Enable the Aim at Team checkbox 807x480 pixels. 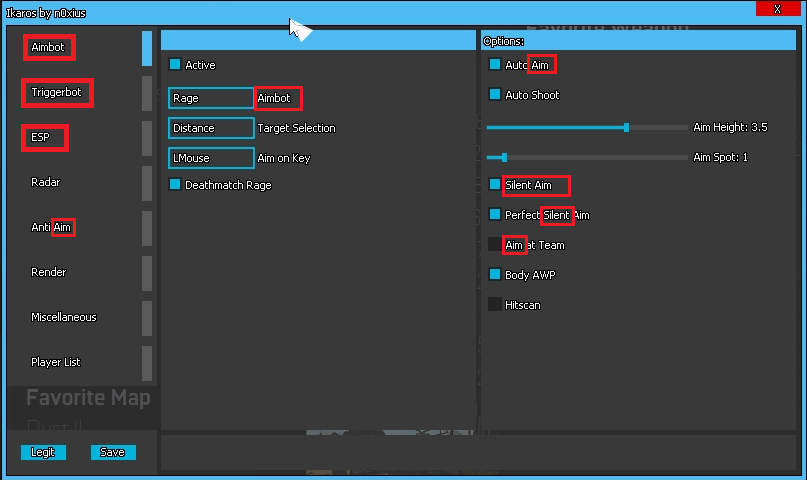pyautogui.click(x=495, y=244)
